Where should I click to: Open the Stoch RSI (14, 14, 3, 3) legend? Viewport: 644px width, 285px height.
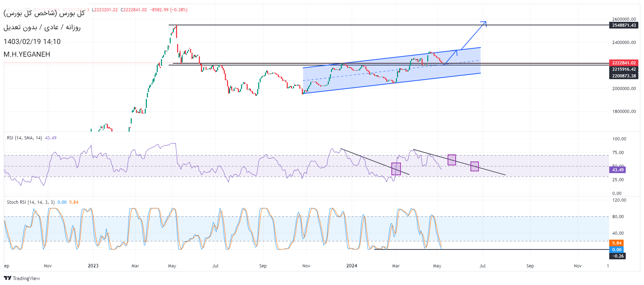coord(31,202)
